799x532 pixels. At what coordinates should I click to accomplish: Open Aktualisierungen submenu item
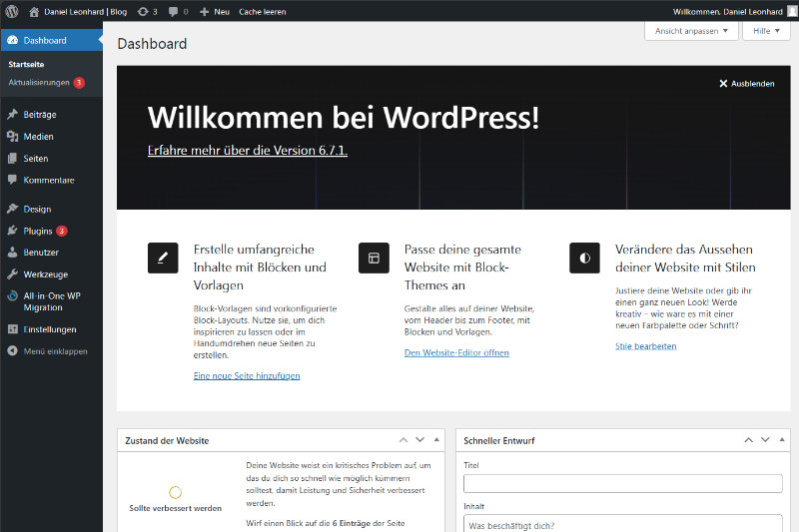[39, 83]
